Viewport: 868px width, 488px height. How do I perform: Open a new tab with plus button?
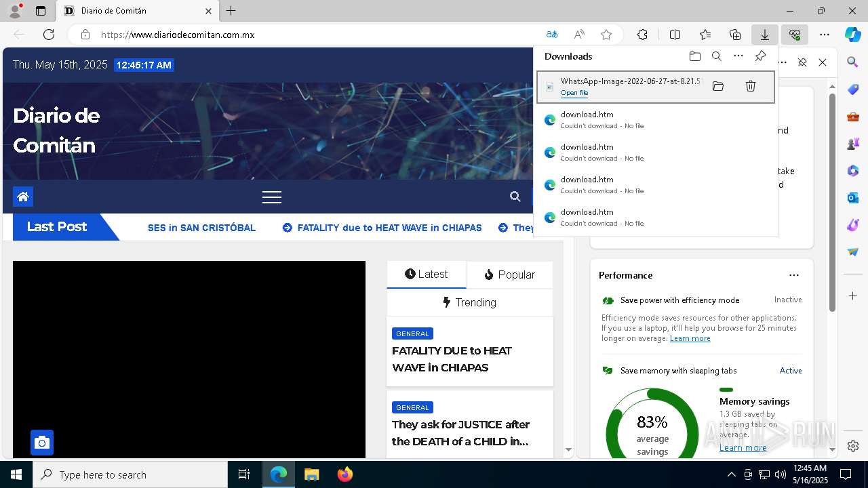pyautogui.click(x=231, y=11)
